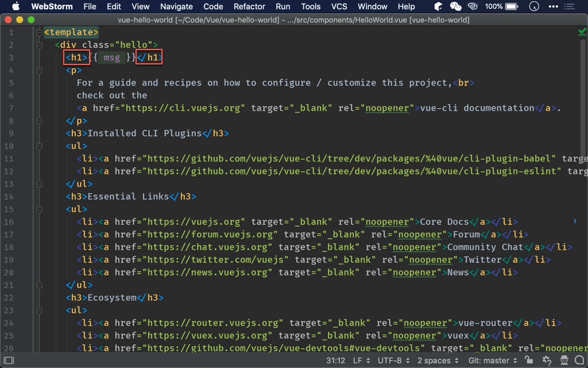588x368 pixels.
Task: Open the File menu
Action: [90, 6]
